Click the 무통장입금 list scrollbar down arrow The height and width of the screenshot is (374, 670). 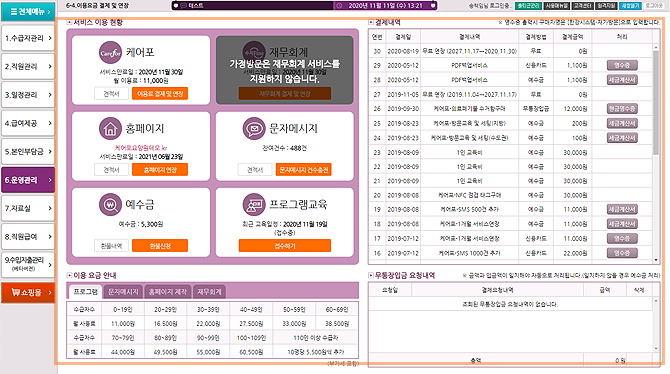(x=656, y=348)
